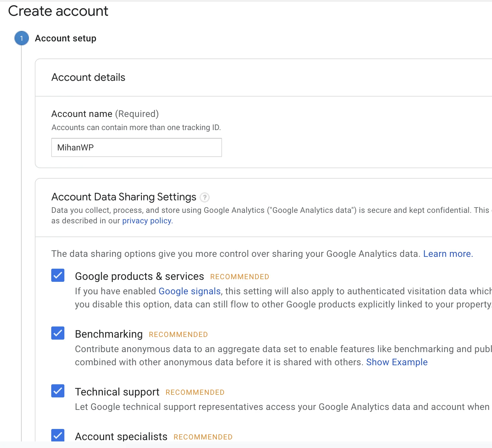Click the Create account page title
The width and height of the screenshot is (492, 448).
58,11
